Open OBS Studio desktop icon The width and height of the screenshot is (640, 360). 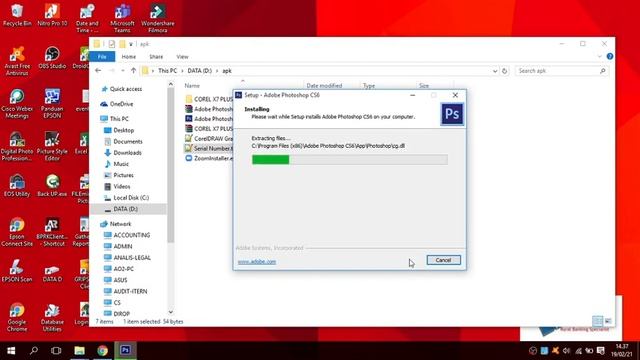[52, 58]
